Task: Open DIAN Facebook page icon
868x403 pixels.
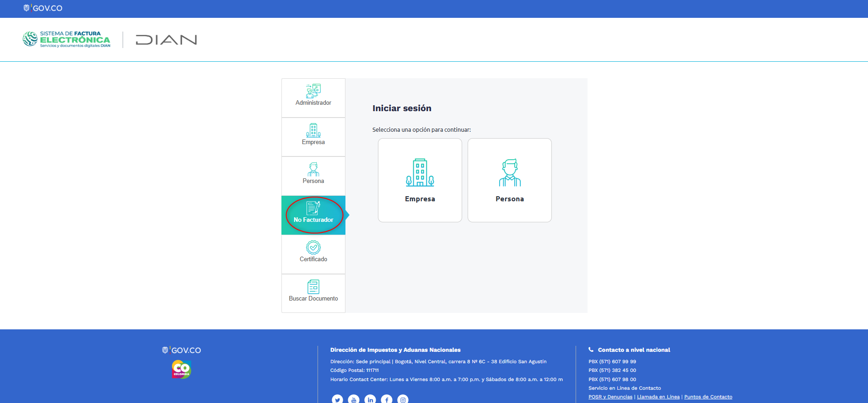Action: [x=387, y=399]
